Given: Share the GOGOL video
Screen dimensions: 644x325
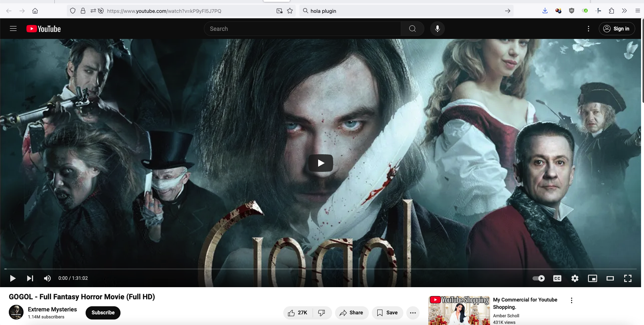Looking at the screenshot, I should (352, 313).
